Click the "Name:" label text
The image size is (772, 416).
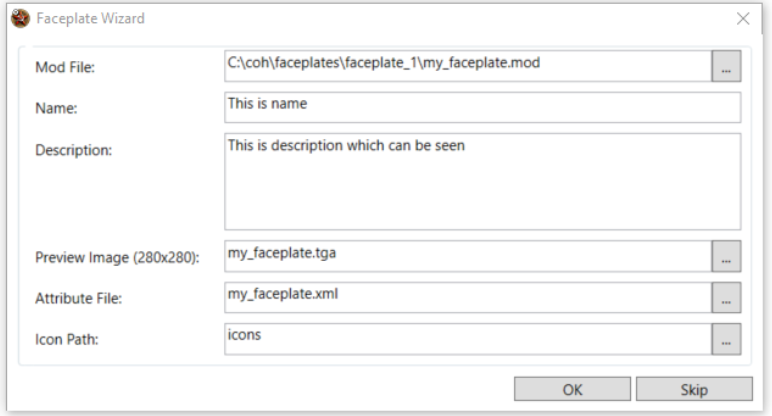point(56,108)
